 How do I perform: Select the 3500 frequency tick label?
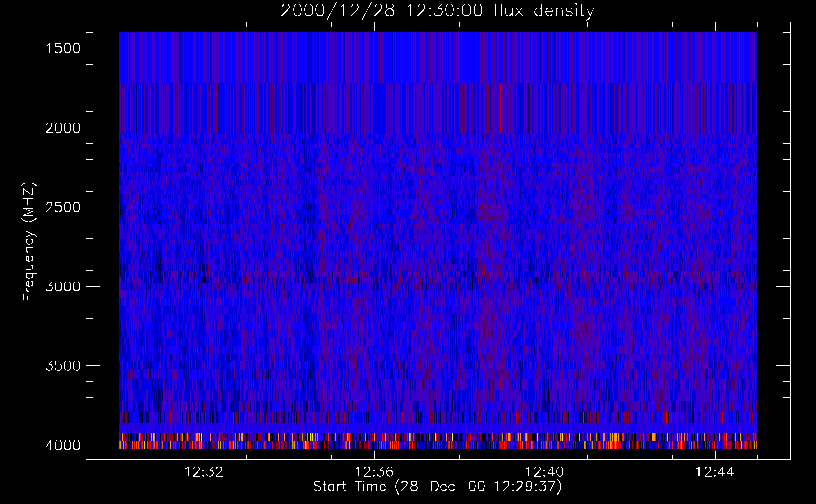63,366
